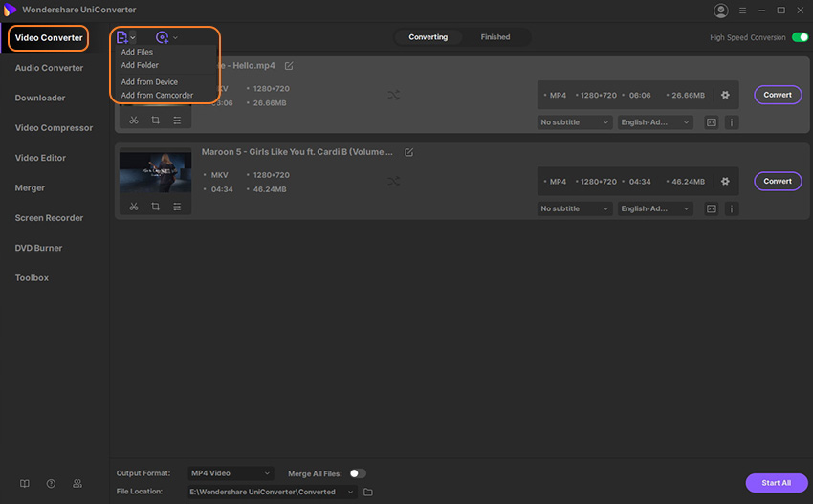The width and height of the screenshot is (813, 504).
Task: Open the help question mark icon
Action: (x=51, y=483)
